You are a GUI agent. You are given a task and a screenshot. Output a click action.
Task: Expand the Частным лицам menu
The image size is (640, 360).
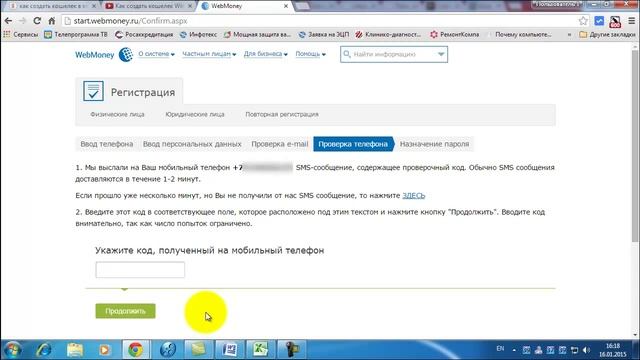click(209, 54)
